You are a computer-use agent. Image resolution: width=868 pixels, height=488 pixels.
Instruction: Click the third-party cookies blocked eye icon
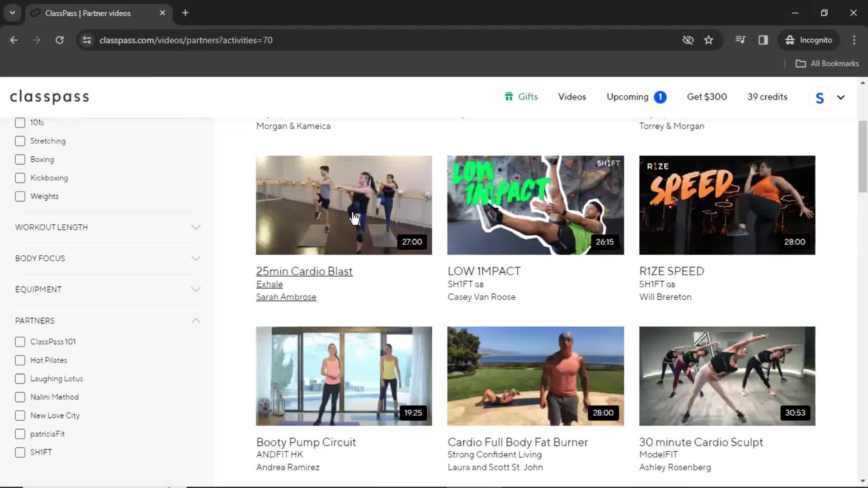tap(688, 40)
